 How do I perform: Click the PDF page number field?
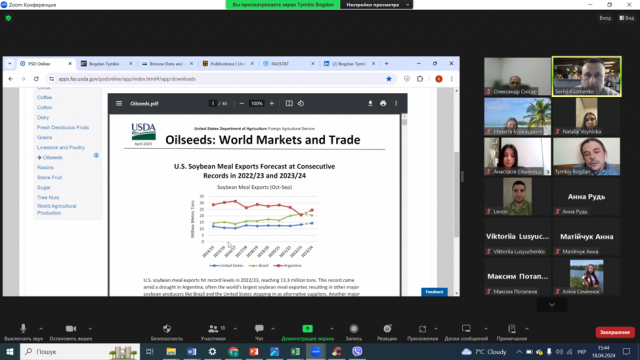click(213, 103)
